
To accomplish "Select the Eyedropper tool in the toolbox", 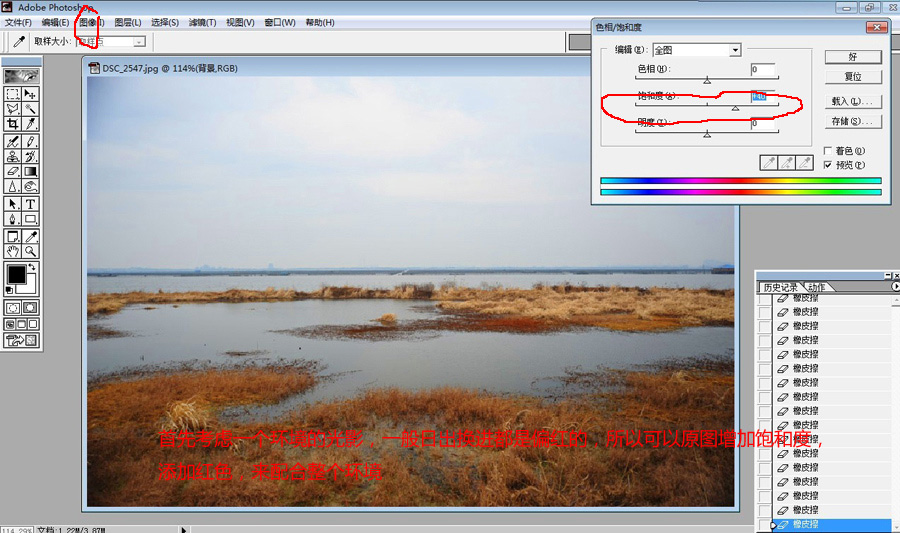I will tap(30, 236).
